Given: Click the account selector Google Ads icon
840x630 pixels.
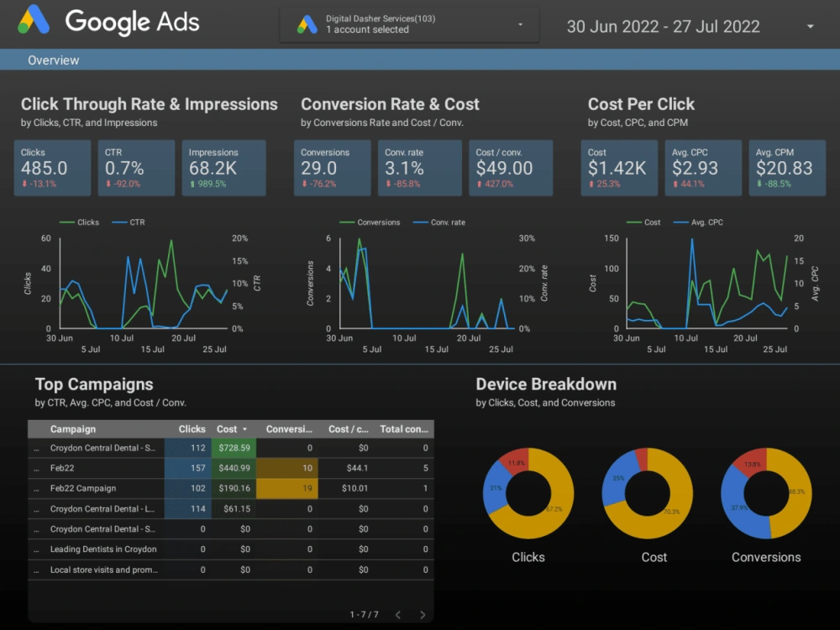Looking at the screenshot, I should 307,24.
